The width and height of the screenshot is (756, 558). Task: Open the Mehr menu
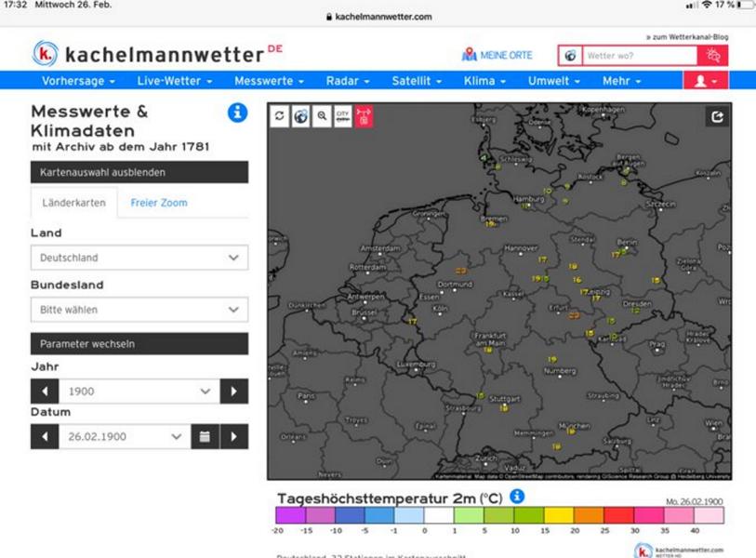(x=621, y=81)
